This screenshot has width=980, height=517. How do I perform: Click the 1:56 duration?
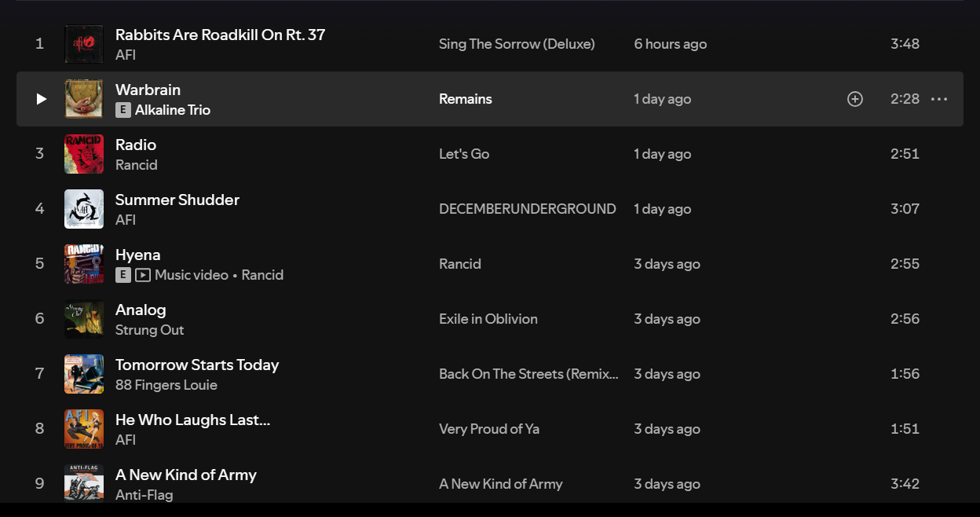905,374
